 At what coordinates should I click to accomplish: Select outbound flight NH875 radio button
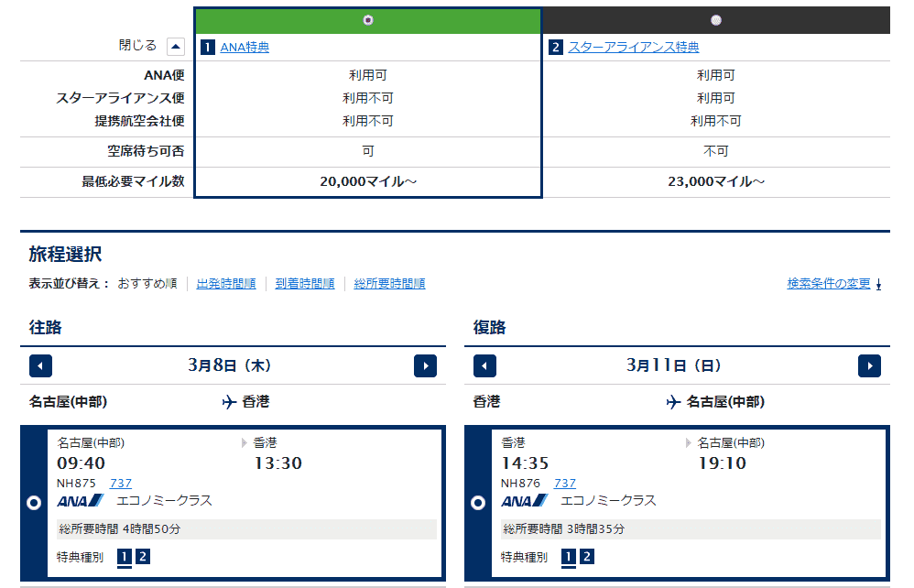point(34,503)
